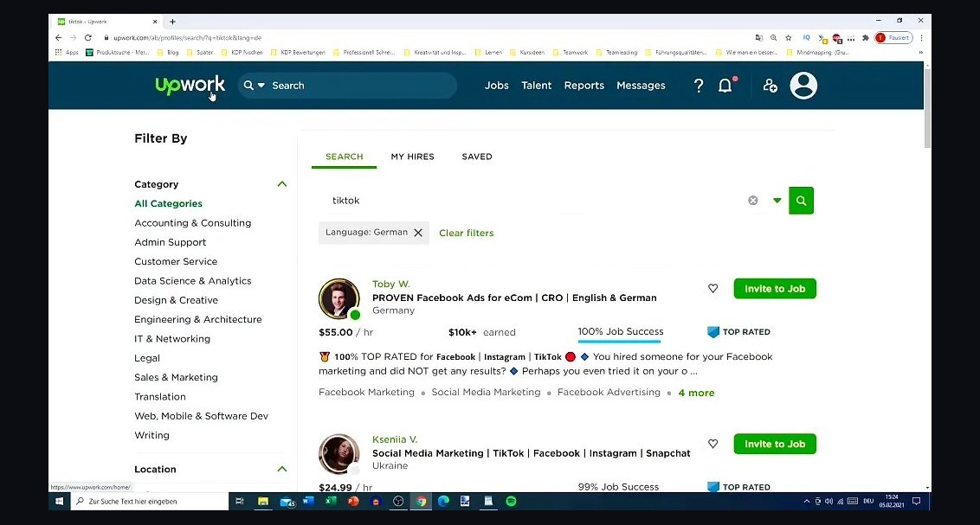Viewport: 980px width, 525px height.
Task: Open File Explorer from the taskbar
Action: (x=263, y=502)
